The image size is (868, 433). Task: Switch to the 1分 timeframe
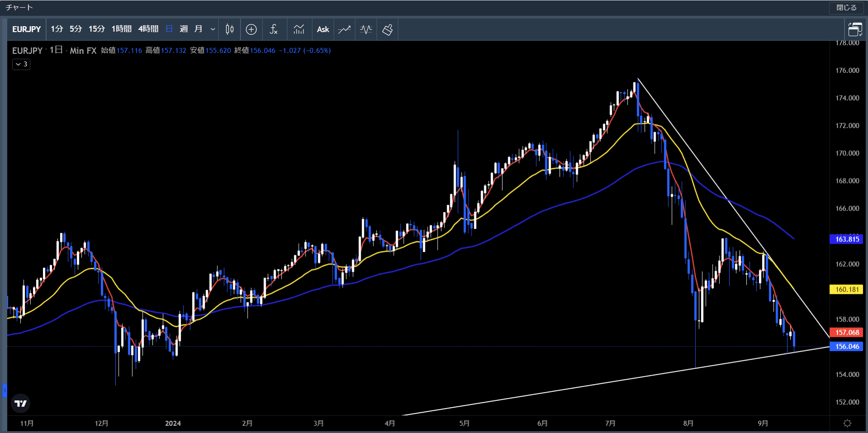click(x=57, y=29)
